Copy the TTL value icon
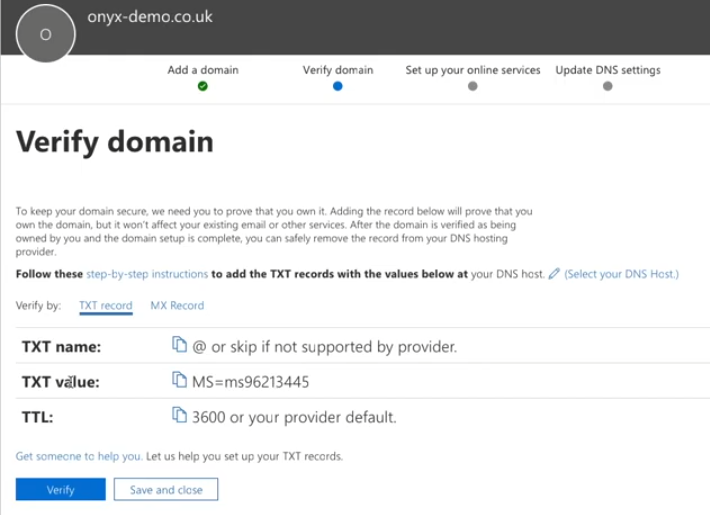Screen dimensions: 710x515 coord(179,415)
